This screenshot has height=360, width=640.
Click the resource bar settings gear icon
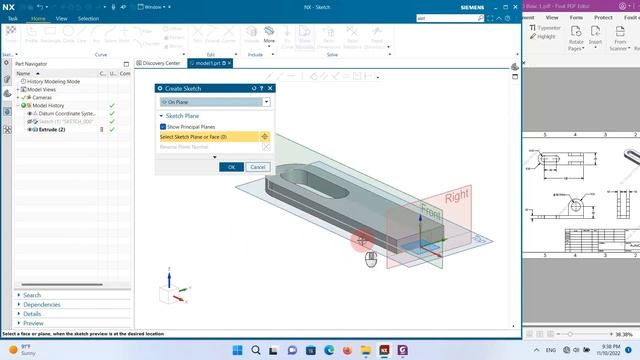point(6,63)
